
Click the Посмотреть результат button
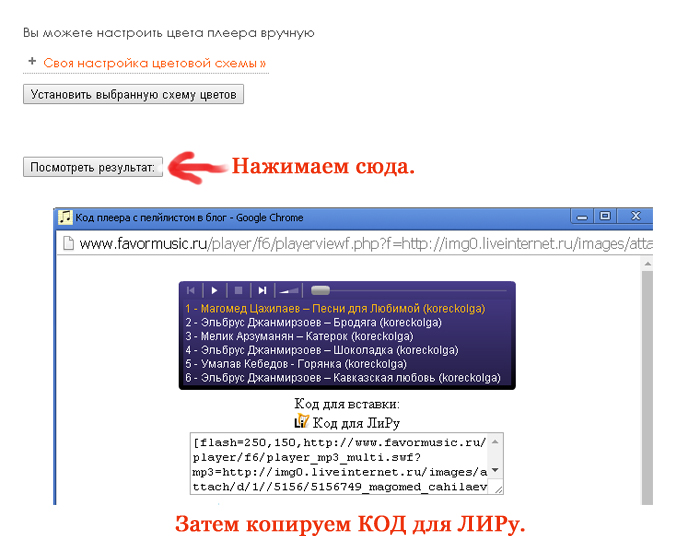pyautogui.click(x=93, y=167)
